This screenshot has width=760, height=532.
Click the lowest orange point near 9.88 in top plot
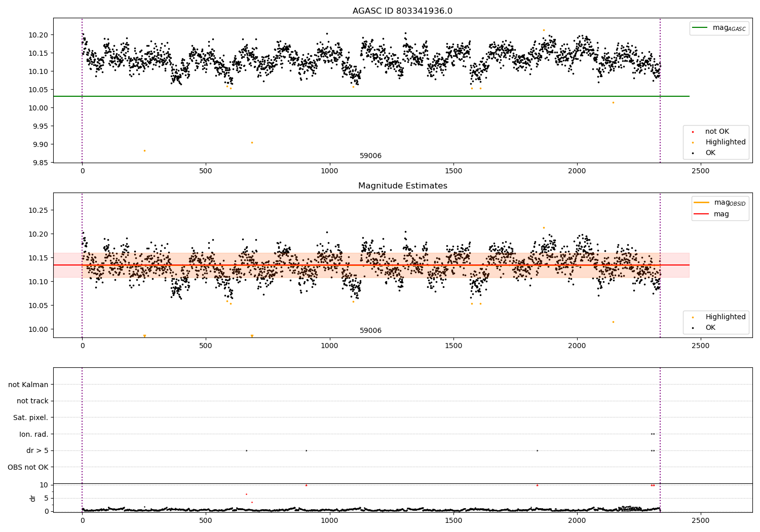click(144, 150)
